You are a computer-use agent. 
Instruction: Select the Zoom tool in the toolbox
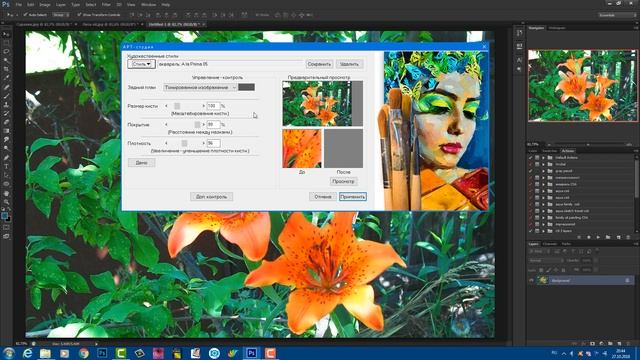tap(6, 202)
